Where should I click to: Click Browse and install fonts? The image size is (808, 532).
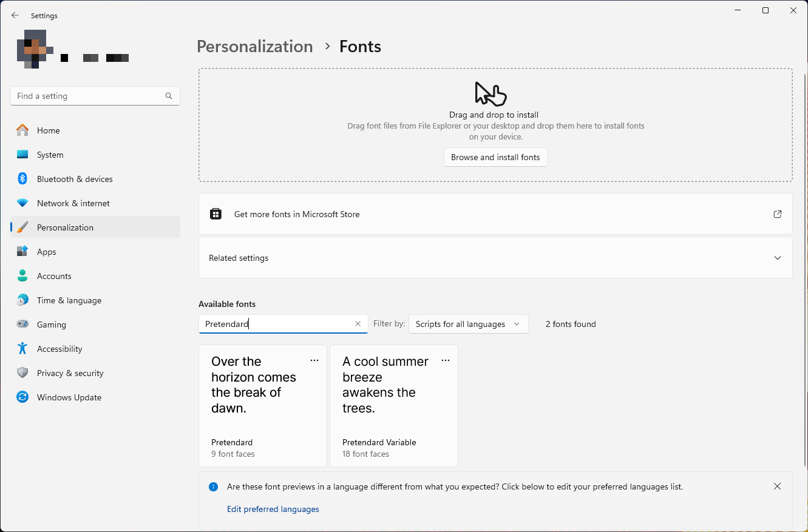(495, 157)
